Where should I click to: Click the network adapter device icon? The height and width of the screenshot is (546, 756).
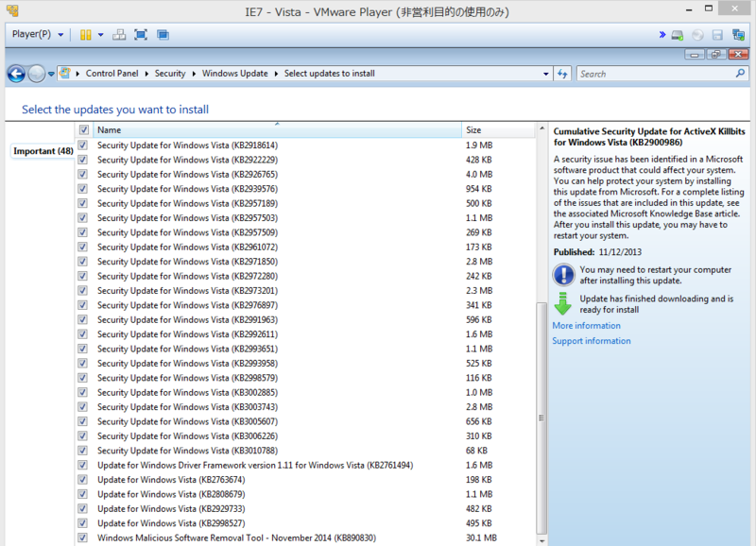coord(738,35)
